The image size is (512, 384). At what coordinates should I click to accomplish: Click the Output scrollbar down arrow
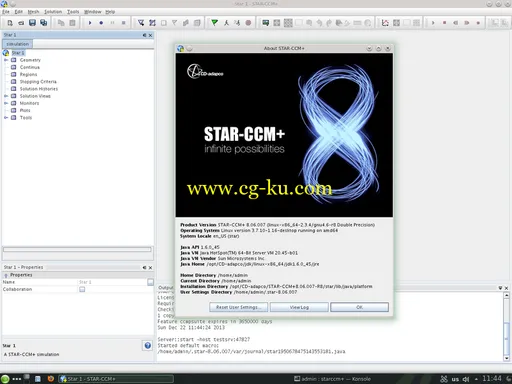506,358
